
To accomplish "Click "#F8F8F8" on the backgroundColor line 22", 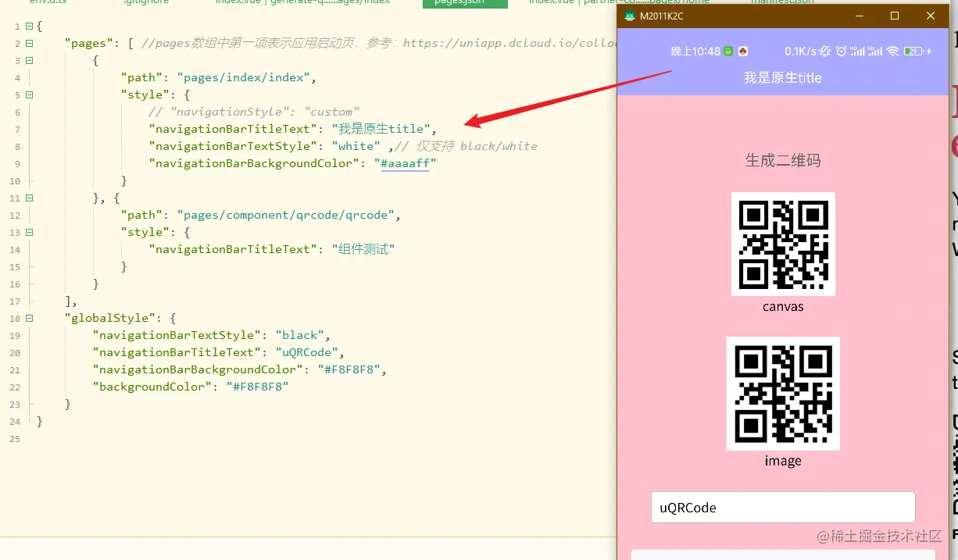I will (x=257, y=387).
